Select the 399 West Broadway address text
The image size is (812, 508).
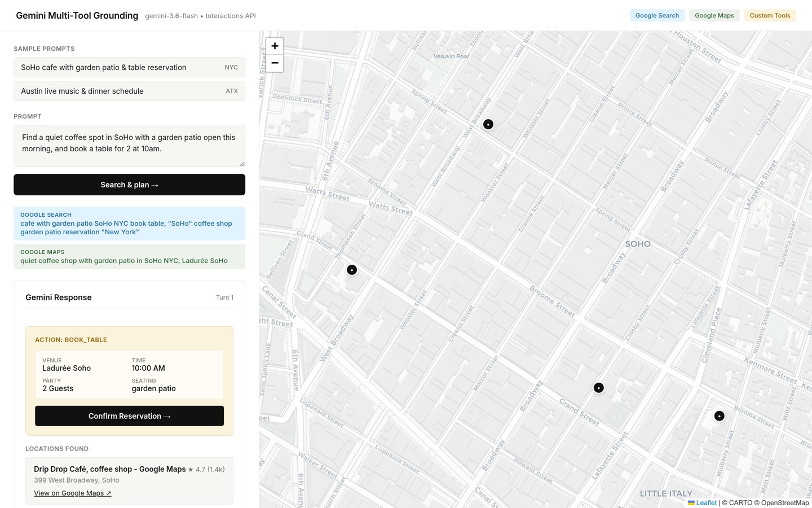(77, 480)
